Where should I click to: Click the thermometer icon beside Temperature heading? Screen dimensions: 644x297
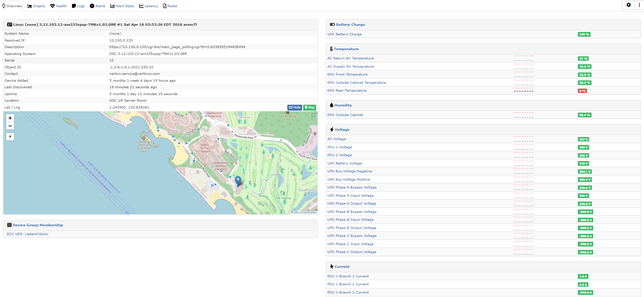[331, 49]
